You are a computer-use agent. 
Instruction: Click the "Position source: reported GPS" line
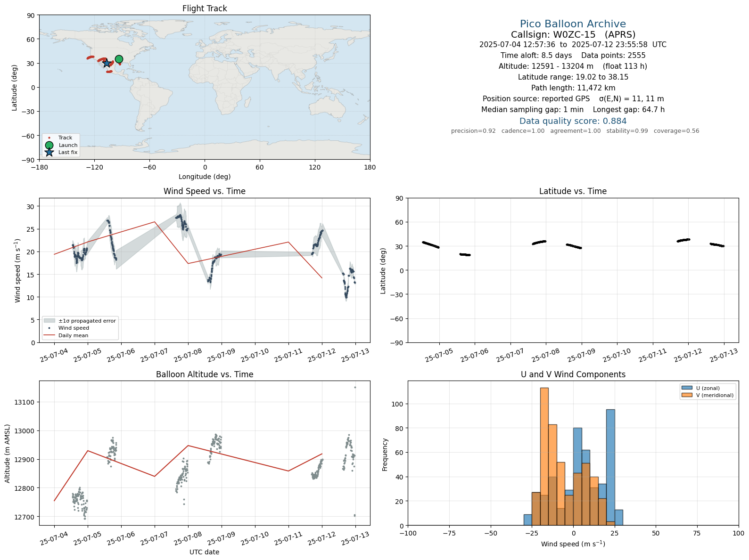tap(573, 99)
